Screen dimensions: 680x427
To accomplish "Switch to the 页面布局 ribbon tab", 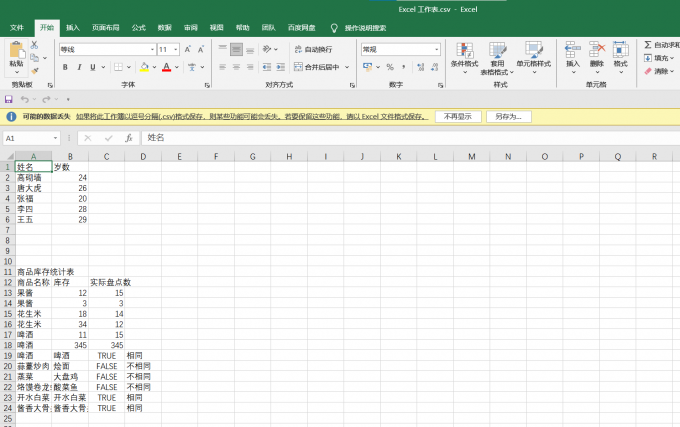I will click(x=106, y=28).
